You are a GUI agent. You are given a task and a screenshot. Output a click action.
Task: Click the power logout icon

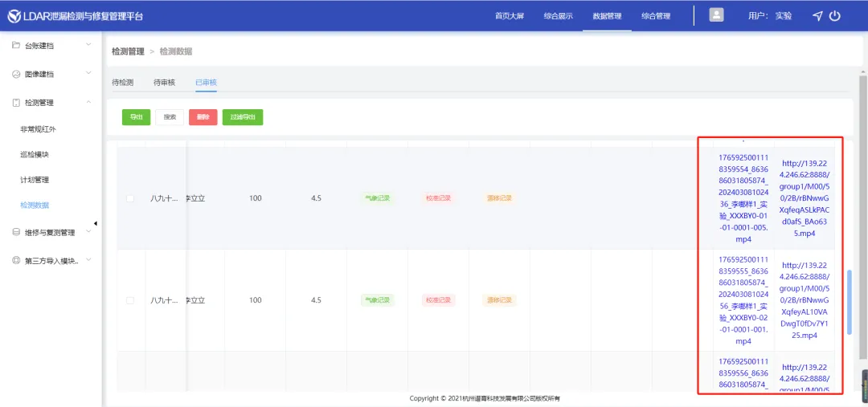[x=835, y=16]
